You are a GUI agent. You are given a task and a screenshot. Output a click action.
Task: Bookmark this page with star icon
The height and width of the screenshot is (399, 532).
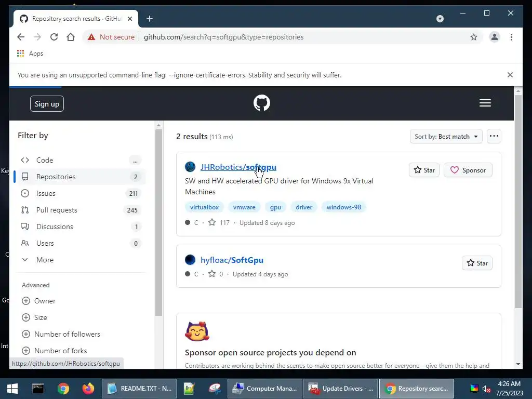[474, 37]
